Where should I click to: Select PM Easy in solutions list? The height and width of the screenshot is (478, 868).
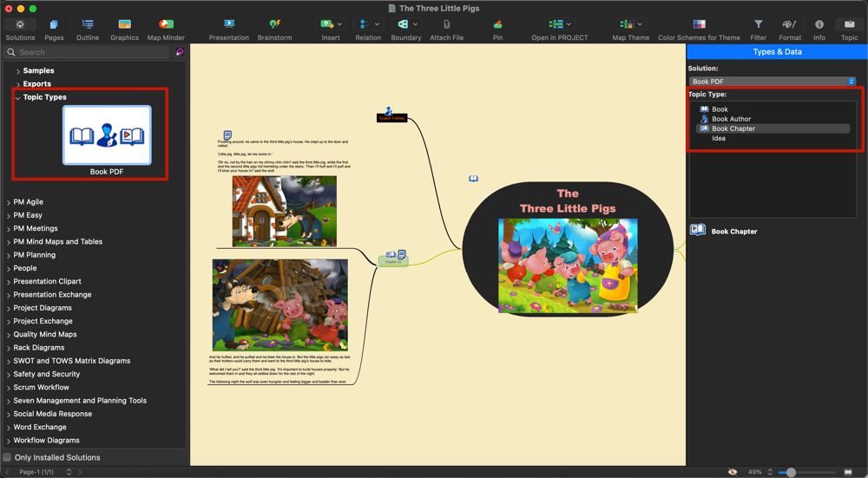coord(28,215)
